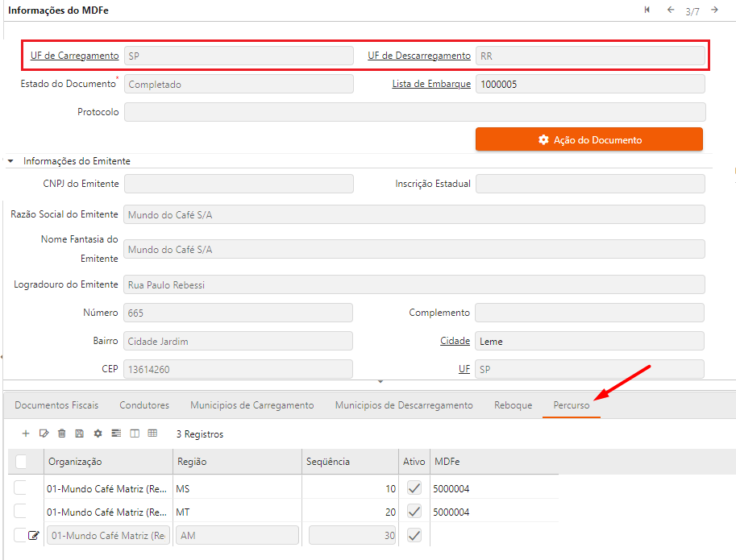Check the select-all header checkbox
This screenshot has width=736, height=560.
(x=21, y=462)
